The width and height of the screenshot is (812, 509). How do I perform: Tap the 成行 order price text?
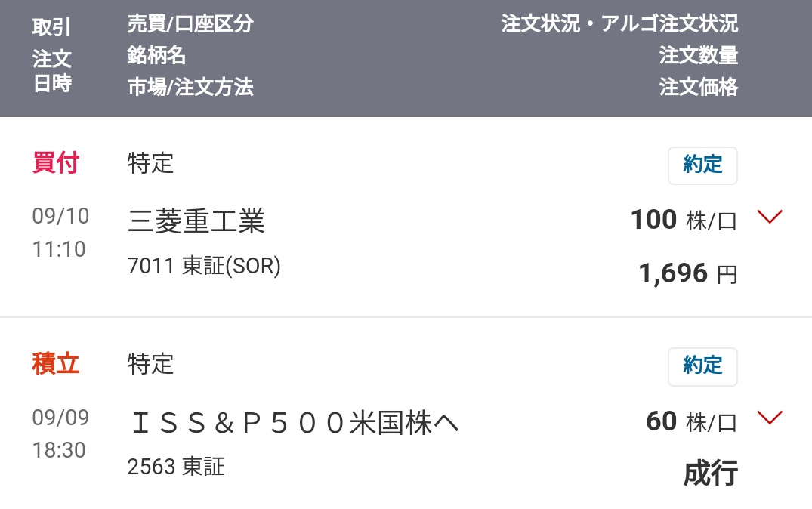click(710, 473)
